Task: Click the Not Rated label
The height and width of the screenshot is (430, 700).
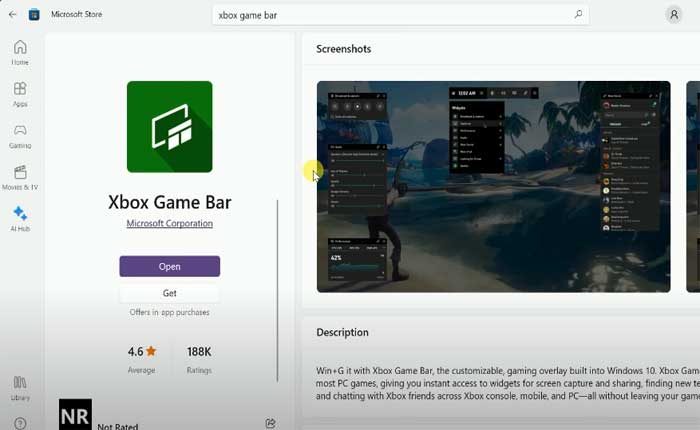Action: coord(118,426)
